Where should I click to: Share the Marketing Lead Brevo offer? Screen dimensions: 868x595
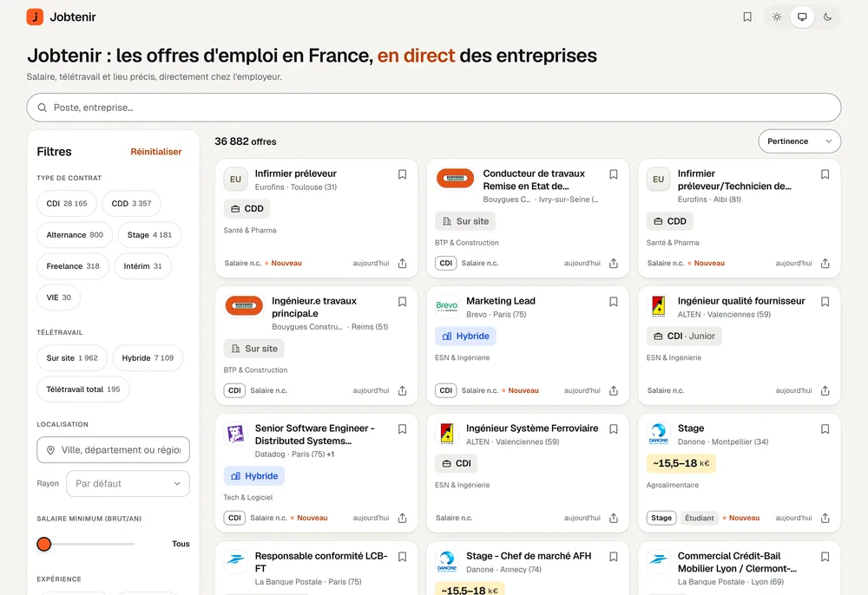pos(614,390)
